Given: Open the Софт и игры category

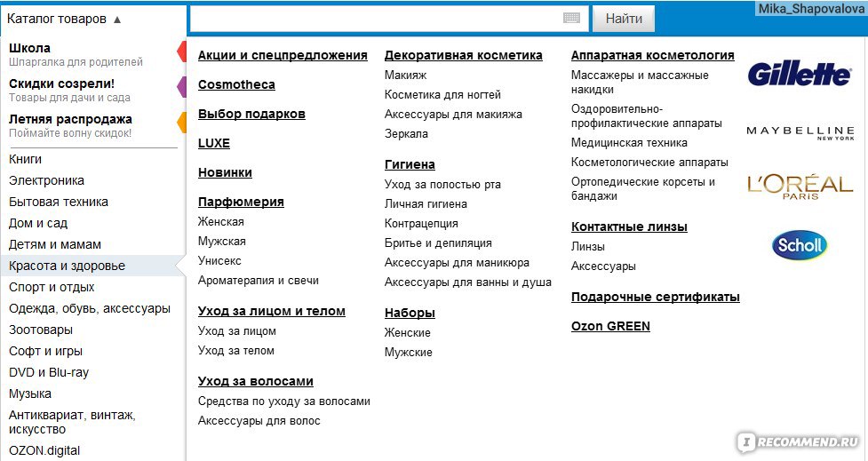Looking at the screenshot, I should (x=45, y=352).
